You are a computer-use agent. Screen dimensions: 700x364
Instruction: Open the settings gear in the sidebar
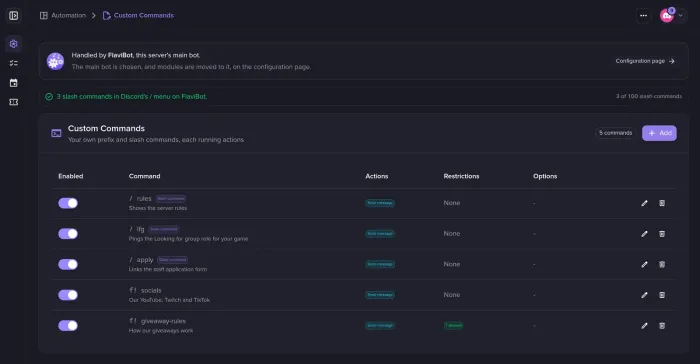tap(13, 44)
